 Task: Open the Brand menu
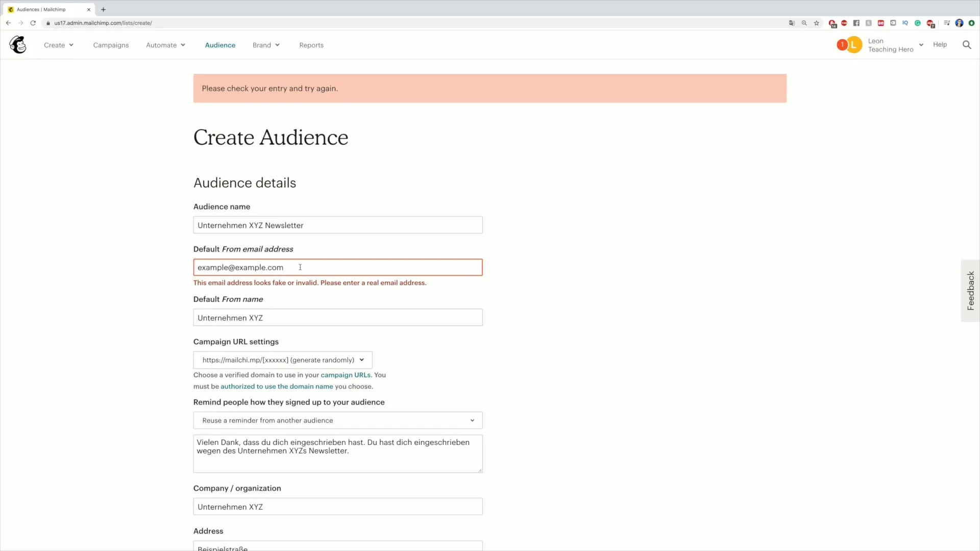coord(266,44)
